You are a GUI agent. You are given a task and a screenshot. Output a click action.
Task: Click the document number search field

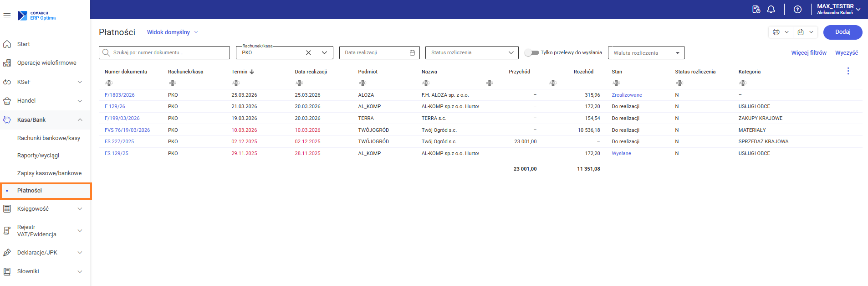click(168, 53)
